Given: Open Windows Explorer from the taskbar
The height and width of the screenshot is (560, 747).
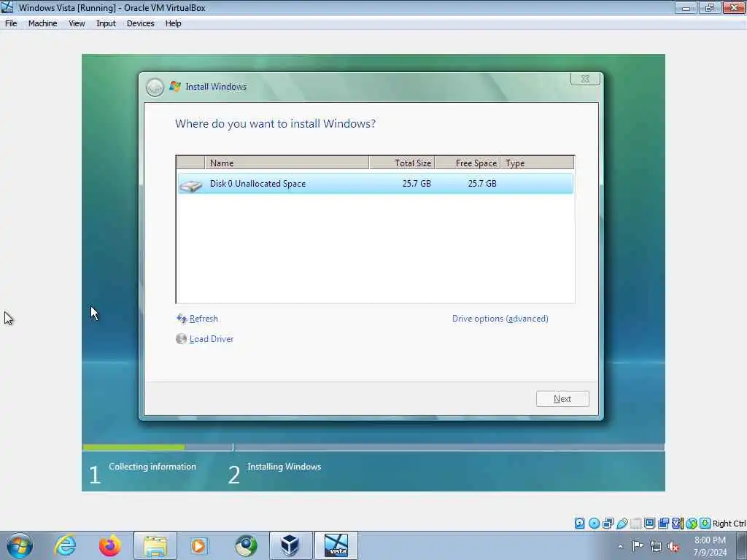Looking at the screenshot, I should click(x=155, y=545).
